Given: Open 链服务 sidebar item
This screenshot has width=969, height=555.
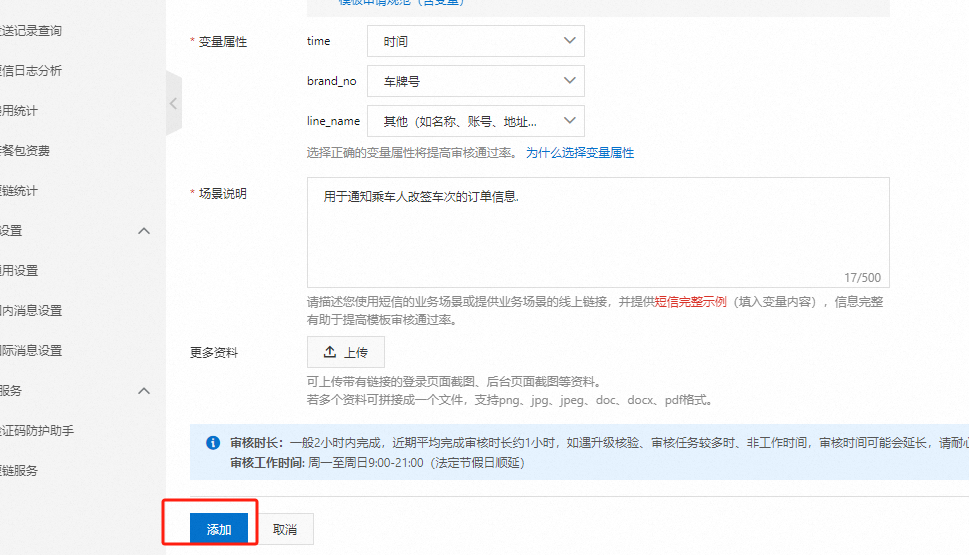Looking at the screenshot, I should coord(19,470).
